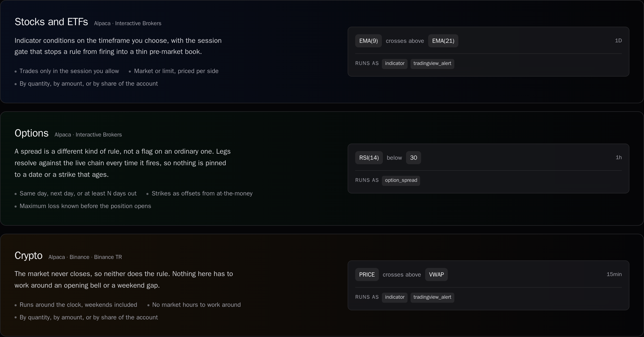Viewport: 644px width, 337px height.
Task: Click 'below' in the RSI rule
Action: point(394,158)
